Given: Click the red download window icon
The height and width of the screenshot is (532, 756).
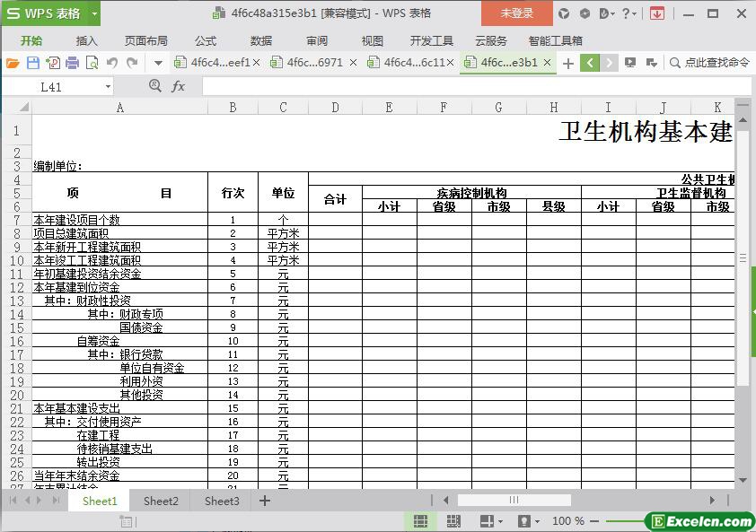Looking at the screenshot, I should (x=656, y=13).
